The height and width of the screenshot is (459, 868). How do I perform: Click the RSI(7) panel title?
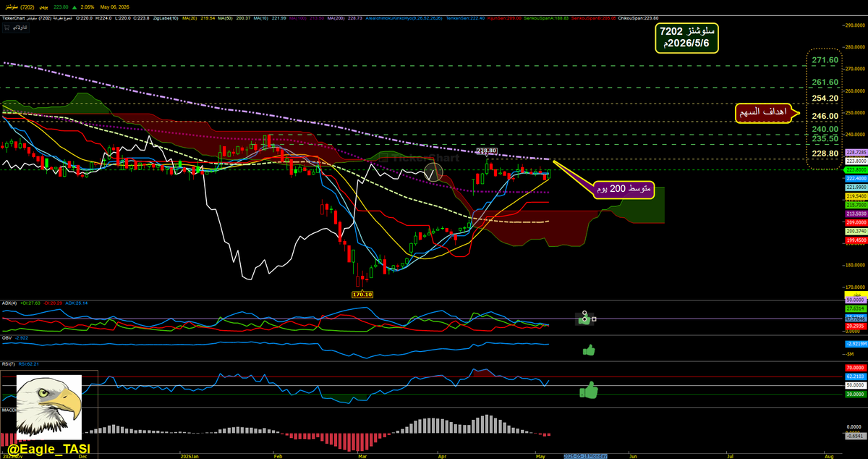[8, 364]
